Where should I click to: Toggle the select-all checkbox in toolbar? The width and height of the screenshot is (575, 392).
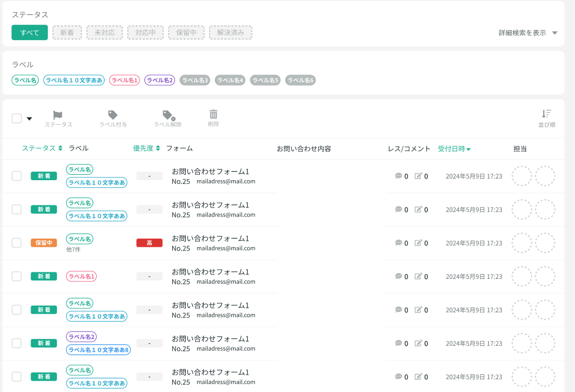[17, 119]
